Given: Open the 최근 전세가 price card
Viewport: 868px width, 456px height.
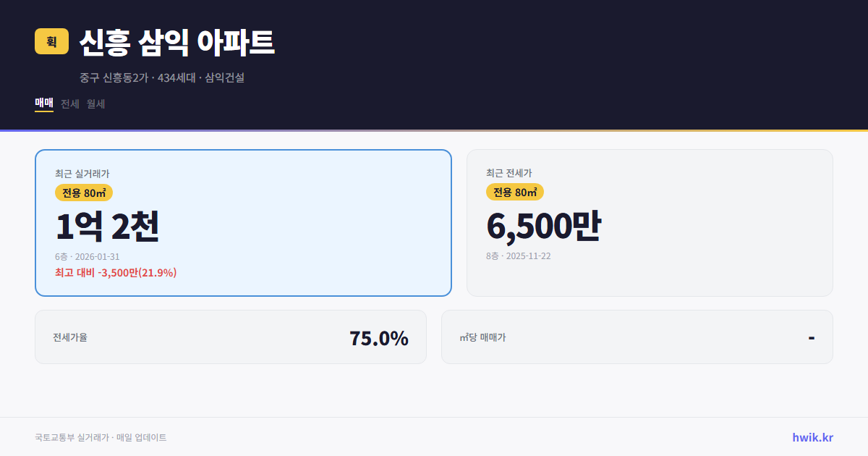Looking at the screenshot, I should coord(650,222).
